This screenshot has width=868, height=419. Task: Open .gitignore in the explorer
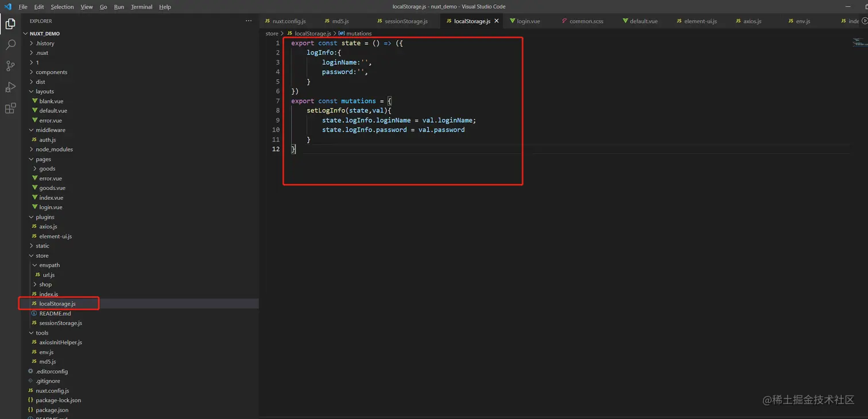point(48,381)
